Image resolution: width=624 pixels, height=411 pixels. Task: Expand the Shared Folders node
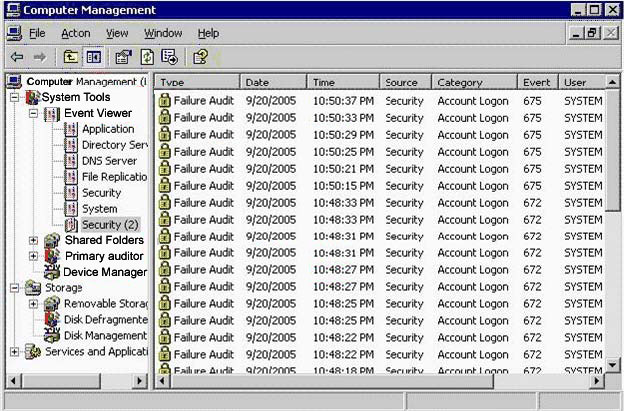click(33, 240)
